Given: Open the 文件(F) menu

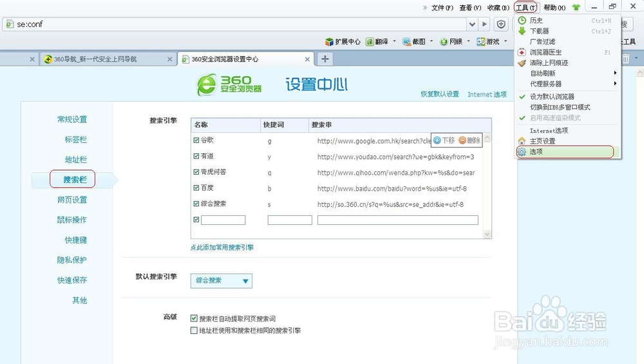Looking at the screenshot, I should click(442, 7).
